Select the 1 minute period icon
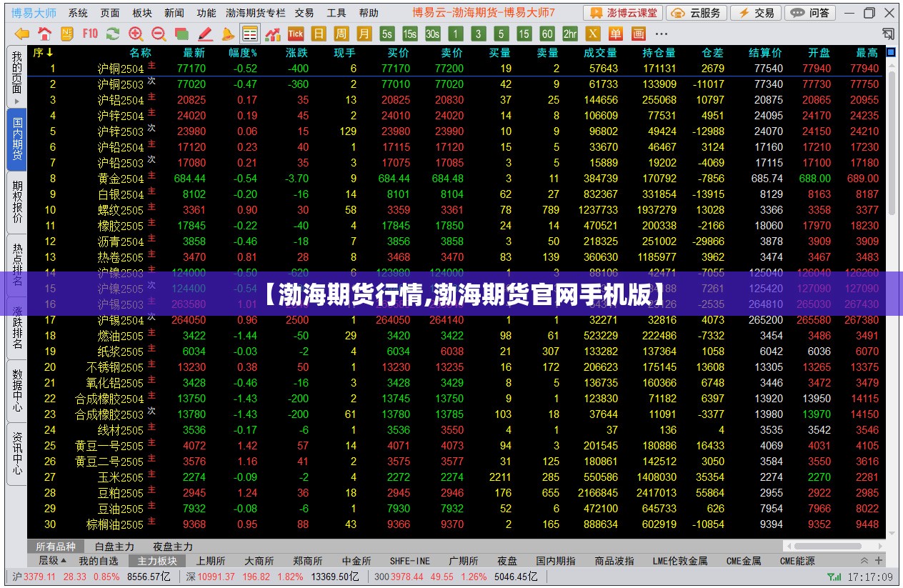Image resolution: width=903 pixels, height=588 pixels. click(456, 34)
